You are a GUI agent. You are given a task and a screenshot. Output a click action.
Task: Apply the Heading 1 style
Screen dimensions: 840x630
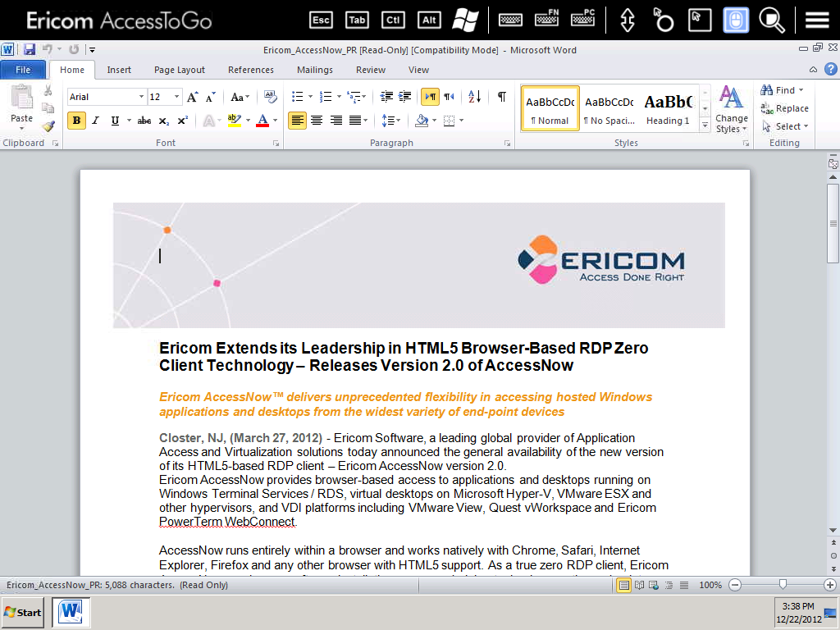(x=668, y=109)
